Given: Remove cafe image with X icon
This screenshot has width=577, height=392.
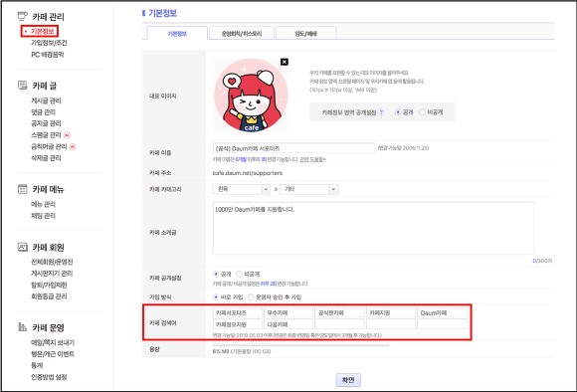Looking at the screenshot, I should (285, 62).
